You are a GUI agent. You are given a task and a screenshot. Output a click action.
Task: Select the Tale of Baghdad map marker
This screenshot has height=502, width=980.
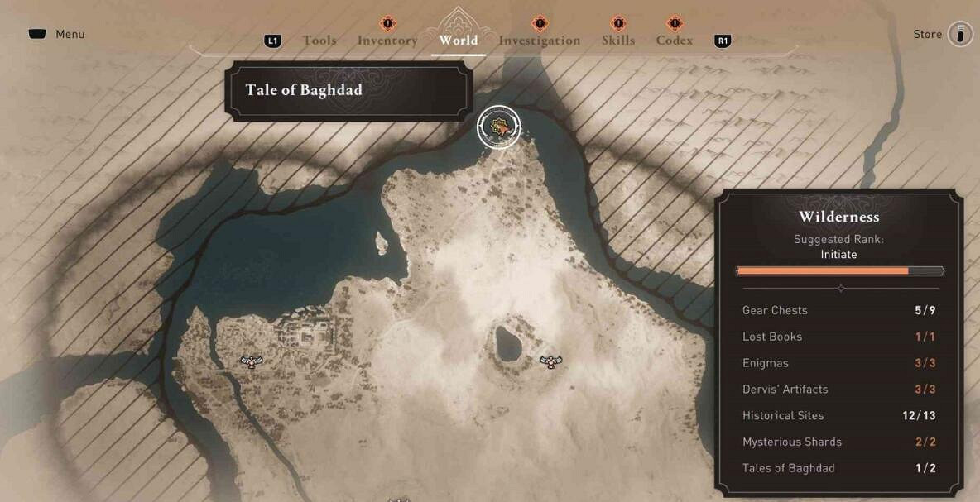tap(498, 128)
